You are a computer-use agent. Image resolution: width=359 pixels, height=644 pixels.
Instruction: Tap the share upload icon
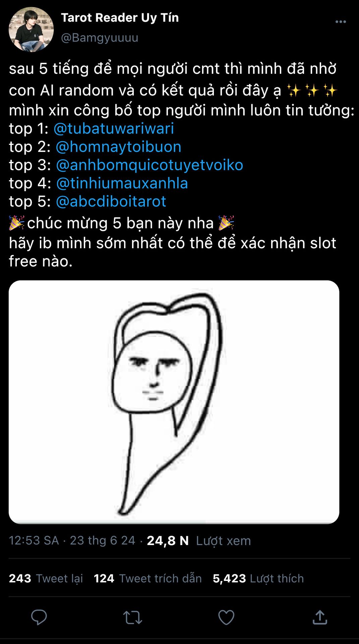[x=320, y=617]
